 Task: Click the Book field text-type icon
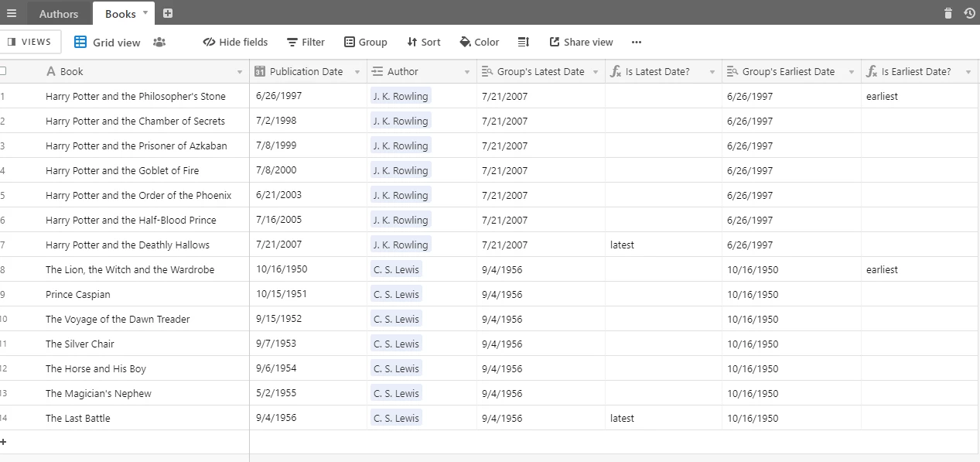coord(51,71)
